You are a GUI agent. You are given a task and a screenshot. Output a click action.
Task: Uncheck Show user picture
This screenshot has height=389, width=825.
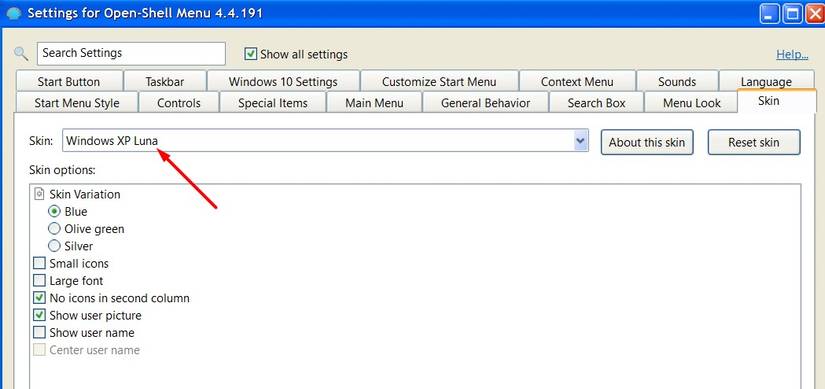coord(39,315)
